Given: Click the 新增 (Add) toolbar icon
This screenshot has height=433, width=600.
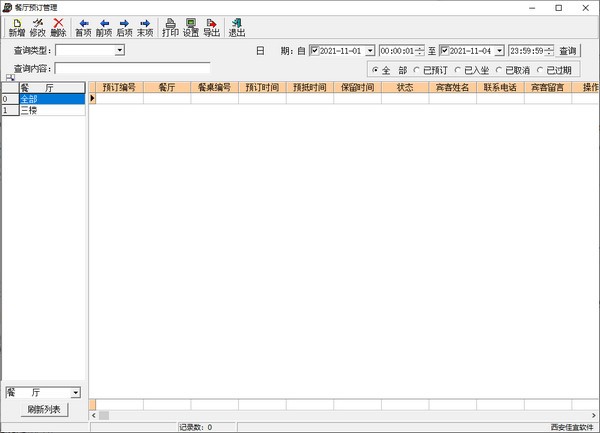Looking at the screenshot, I should (17, 27).
